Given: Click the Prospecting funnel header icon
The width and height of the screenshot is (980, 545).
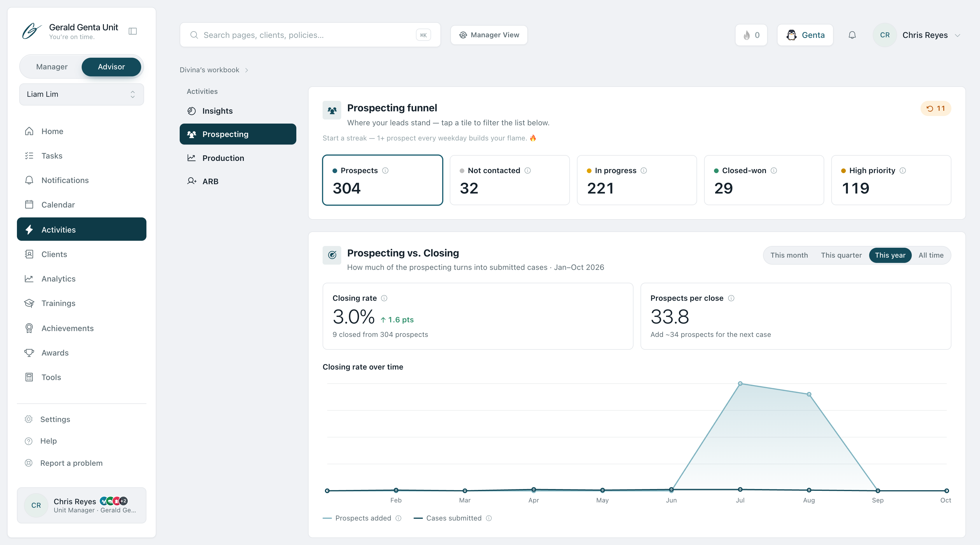Looking at the screenshot, I should click(332, 110).
